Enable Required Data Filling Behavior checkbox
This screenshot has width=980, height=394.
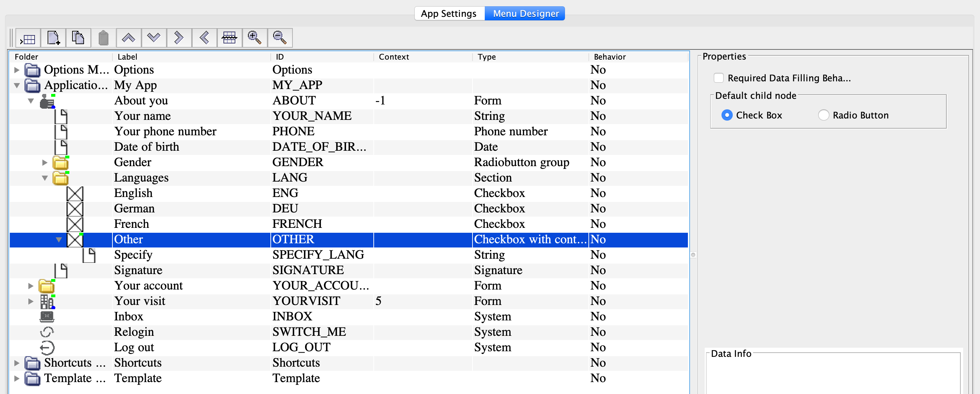(719, 78)
